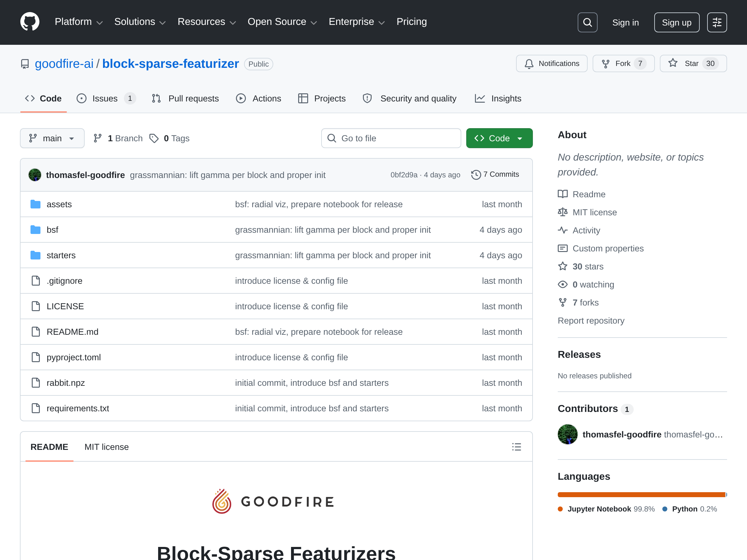Open the goodfire-ai owner link
Image resolution: width=747 pixels, height=560 pixels.
(64, 64)
